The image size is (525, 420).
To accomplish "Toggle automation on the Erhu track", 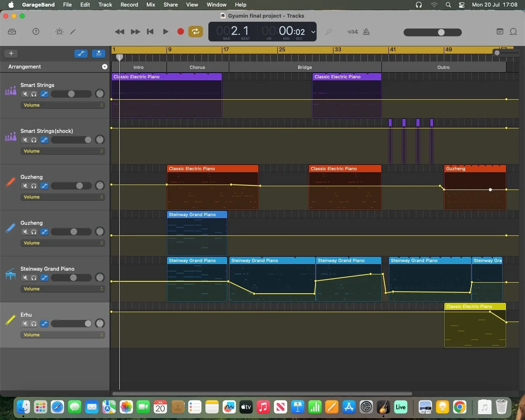I will pyautogui.click(x=44, y=324).
